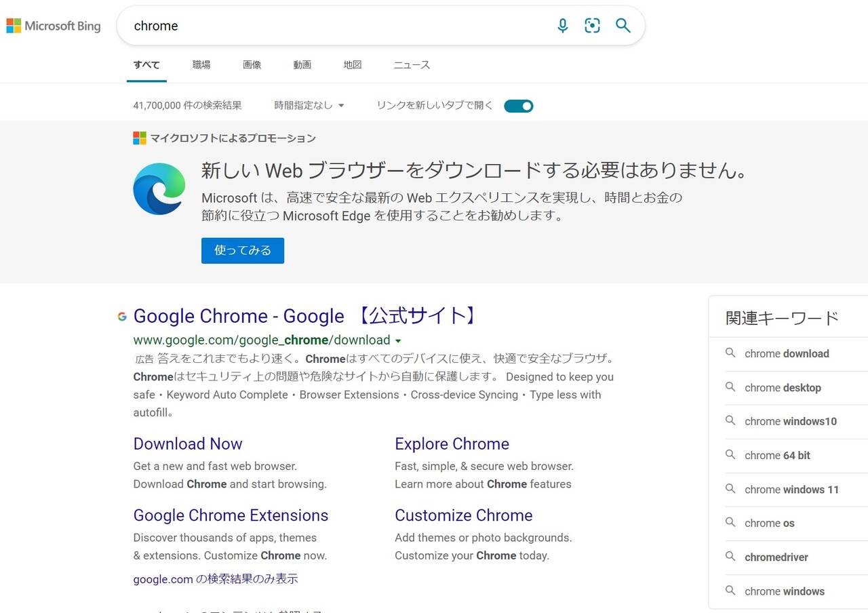Click the Microsoft Bing logo
Viewport: 868px width, 613px height.
pyautogui.click(x=54, y=26)
